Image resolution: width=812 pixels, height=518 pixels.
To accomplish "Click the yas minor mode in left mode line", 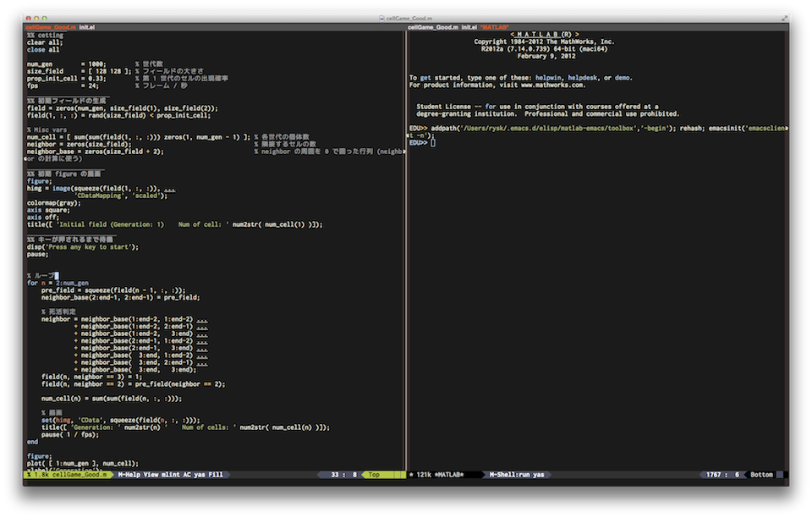I will click(x=200, y=475).
